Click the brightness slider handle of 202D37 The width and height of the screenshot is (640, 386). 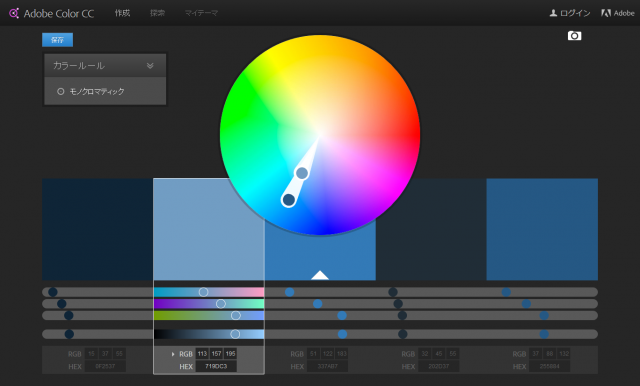403,334
